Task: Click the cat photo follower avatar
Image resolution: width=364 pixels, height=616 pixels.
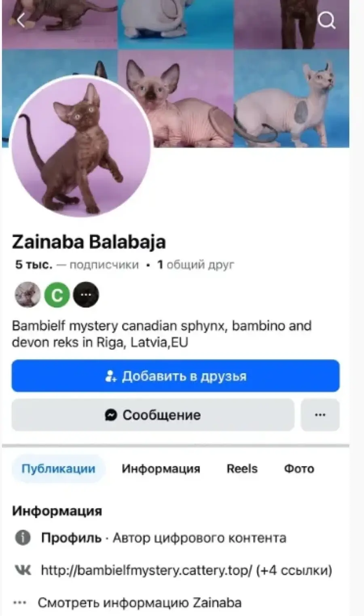Action: point(28,295)
